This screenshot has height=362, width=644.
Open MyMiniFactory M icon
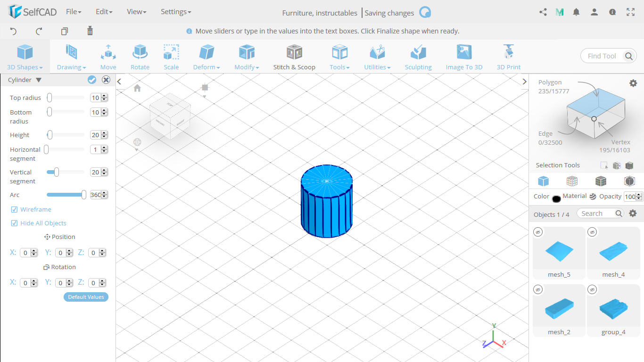560,12
